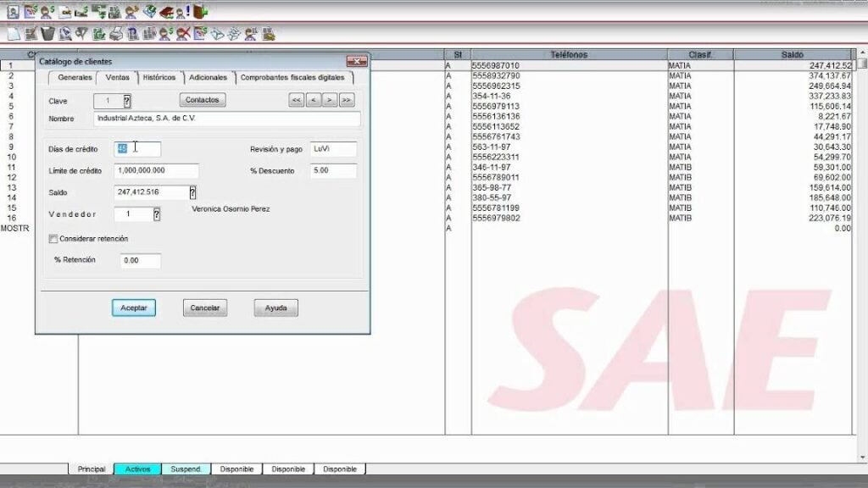Image resolution: width=868 pixels, height=488 pixels.
Task: Select the saldo value 337,233.83
Action: [829, 97]
